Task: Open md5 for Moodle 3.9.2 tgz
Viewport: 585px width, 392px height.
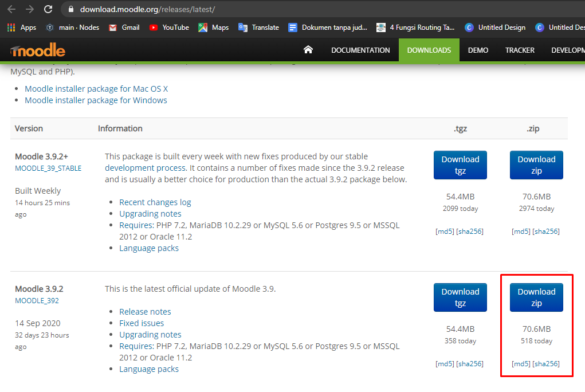Action: point(445,364)
